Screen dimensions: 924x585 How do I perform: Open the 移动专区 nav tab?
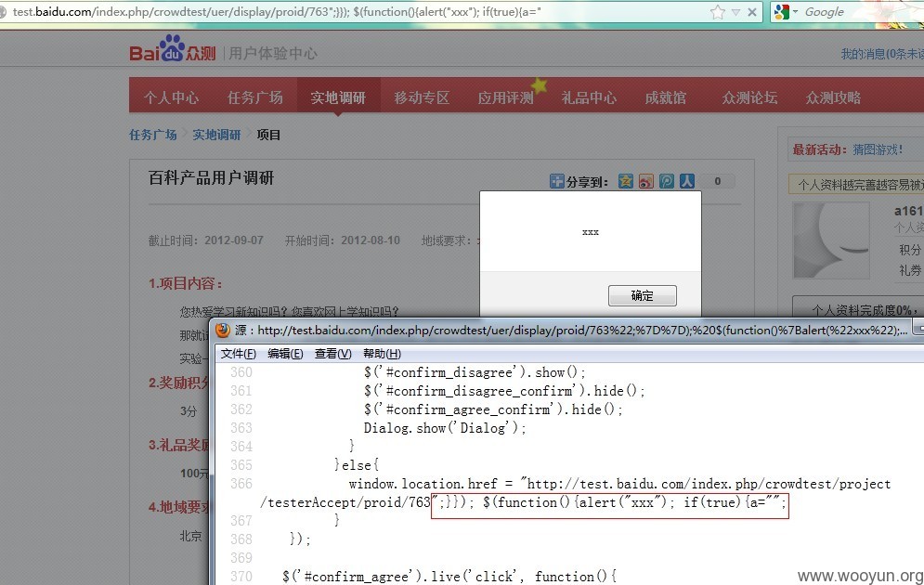(x=422, y=97)
